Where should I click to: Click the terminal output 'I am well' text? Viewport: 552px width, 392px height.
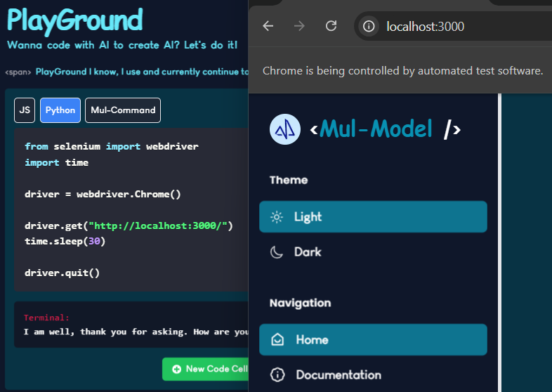(x=136, y=332)
